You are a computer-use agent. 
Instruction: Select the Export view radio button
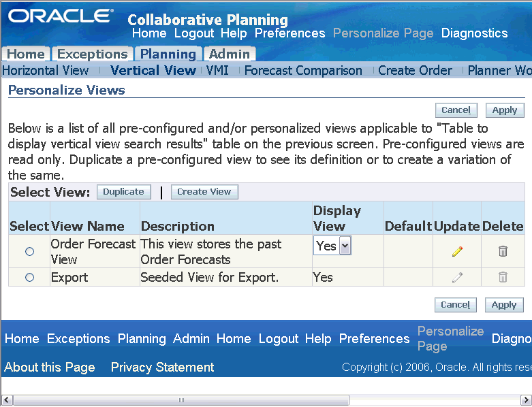29,278
